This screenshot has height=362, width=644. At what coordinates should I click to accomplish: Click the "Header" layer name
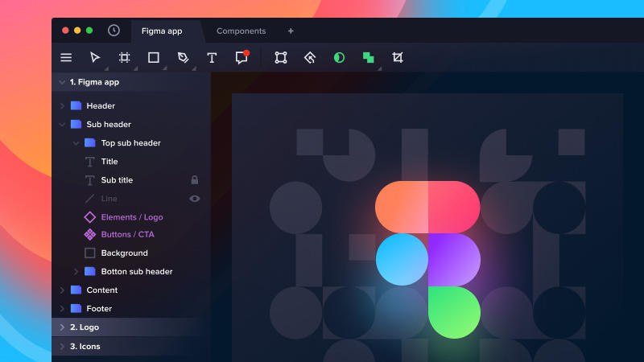click(101, 106)
